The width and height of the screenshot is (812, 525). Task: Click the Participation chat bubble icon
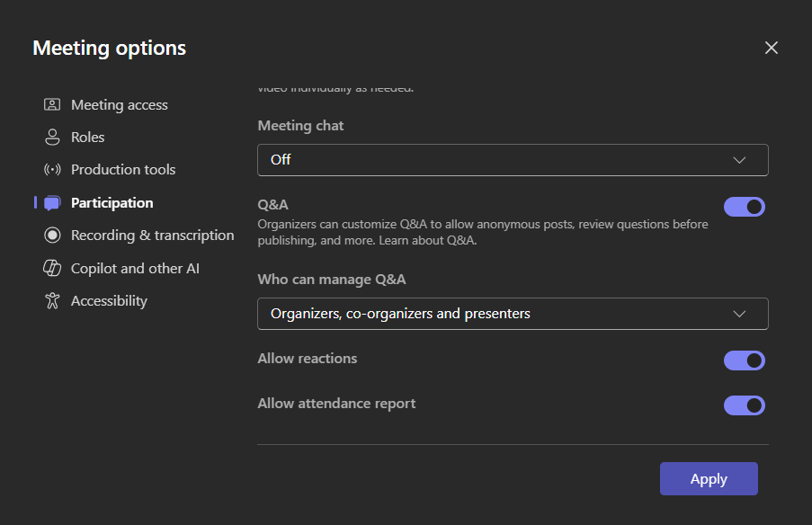pyautogui.click(x=52, y=202)
